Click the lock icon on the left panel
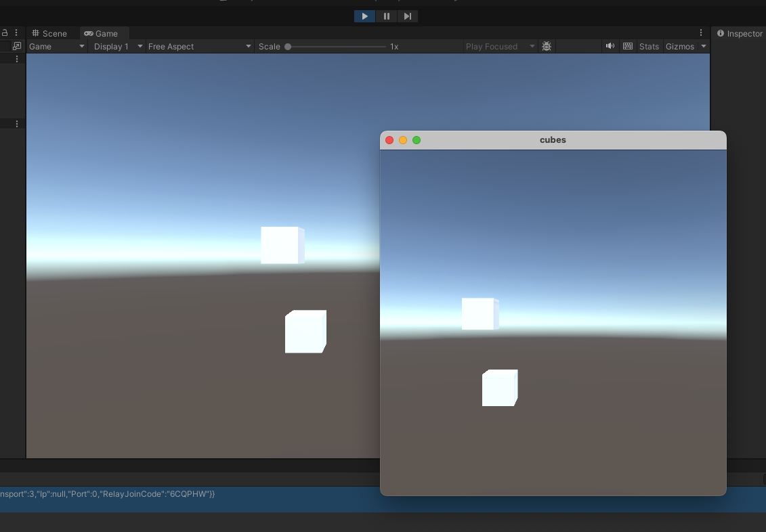The height and width of the screenshot is (532, 766). [5, 32]
